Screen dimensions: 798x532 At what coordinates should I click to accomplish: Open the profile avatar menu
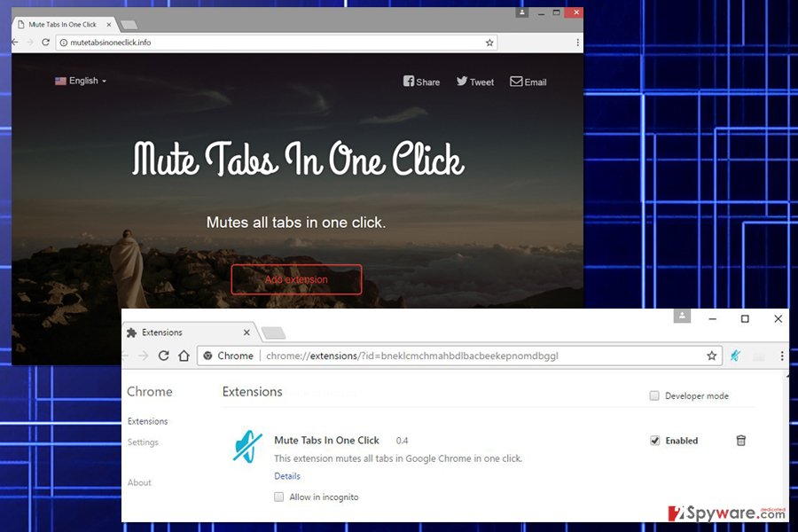click(x=681, y=317)
